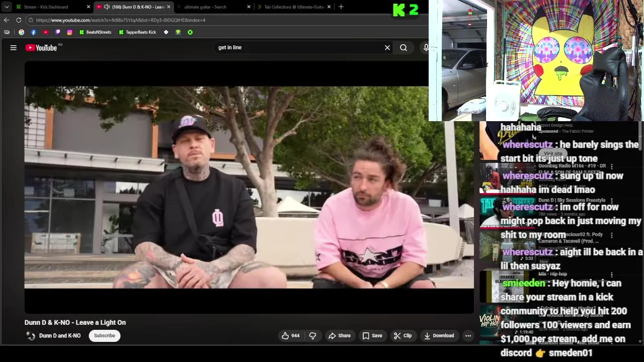Screen dimensions: 644x362
Task: Open the Facebook bookmark icon
Action: click(x=33, y=32)
